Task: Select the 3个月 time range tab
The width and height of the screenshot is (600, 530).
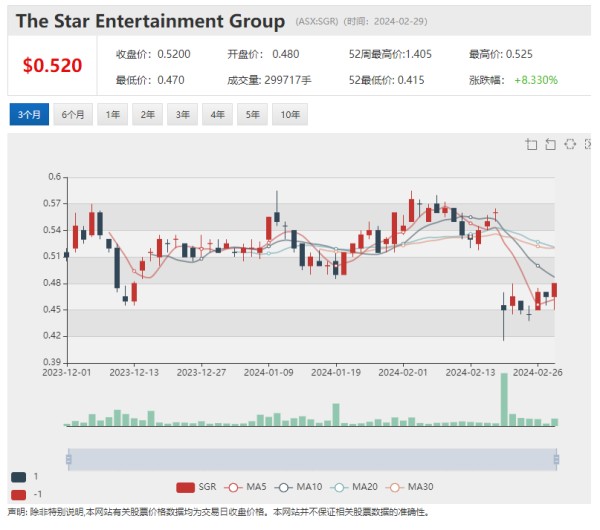Action: click(x=29, y=114)
